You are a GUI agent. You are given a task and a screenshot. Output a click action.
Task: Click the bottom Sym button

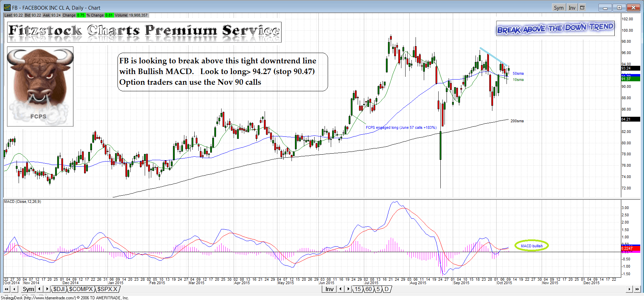[x=28, y=289]
